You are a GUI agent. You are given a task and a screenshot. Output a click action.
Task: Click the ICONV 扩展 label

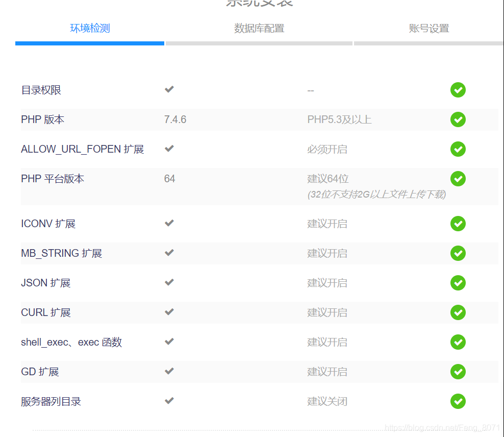pyautogui.click(x=48, y=224)
